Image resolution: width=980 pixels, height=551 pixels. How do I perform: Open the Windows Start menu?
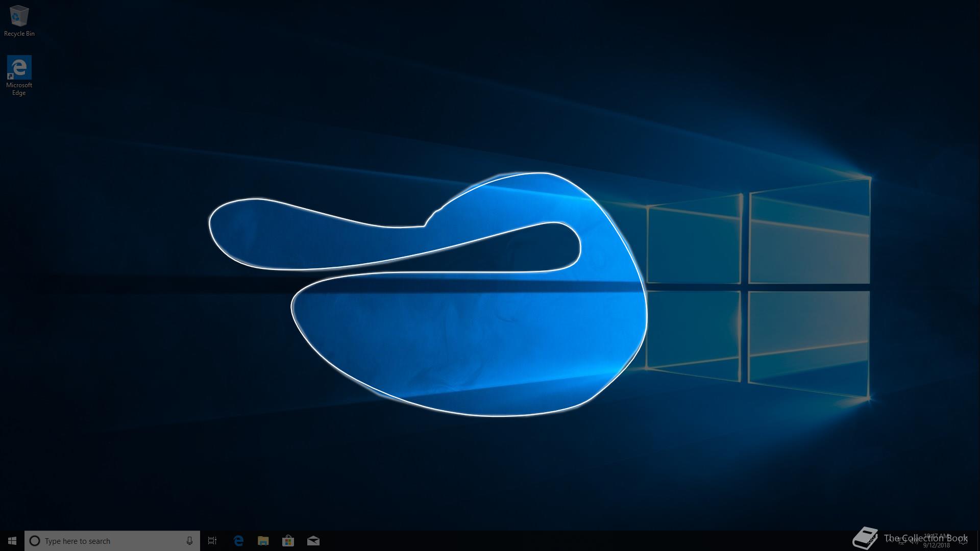pyautogui.click(x=12, y=541)
